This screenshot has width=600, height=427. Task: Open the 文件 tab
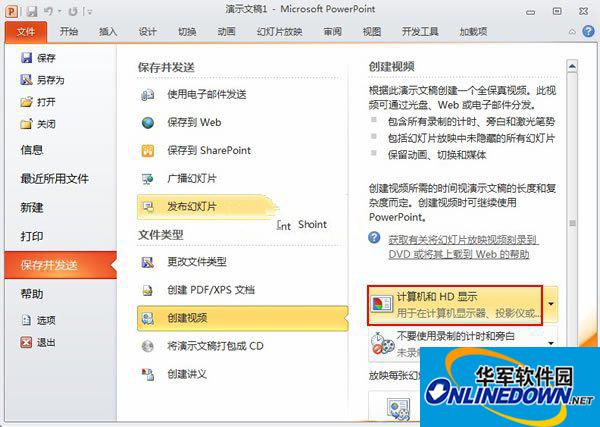pyautogui.click(x=26, y=31)
